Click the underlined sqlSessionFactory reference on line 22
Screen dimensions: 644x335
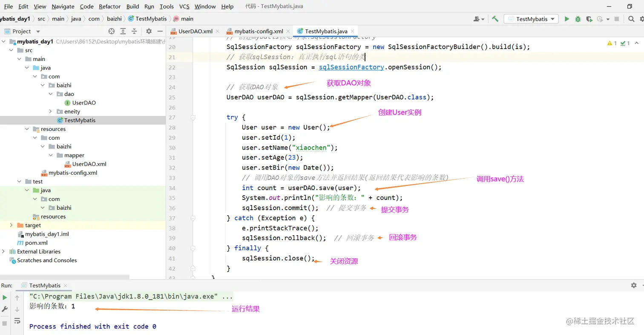point(351,67)
